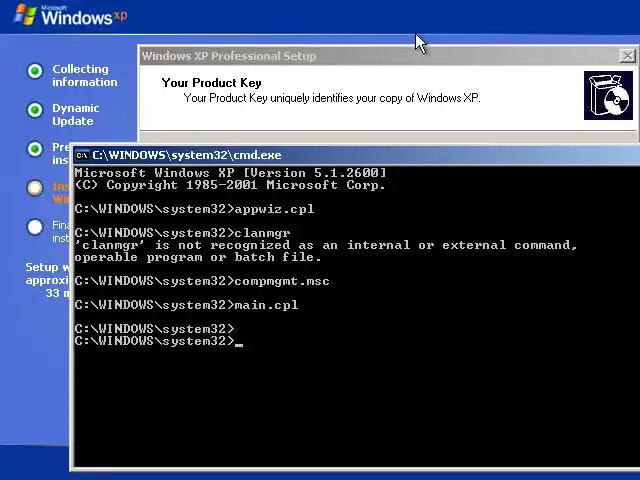The height and width of the screenshot is (480, 640).
Task: Click the blinking cursor prompt line
Action: tap(159, 341)
